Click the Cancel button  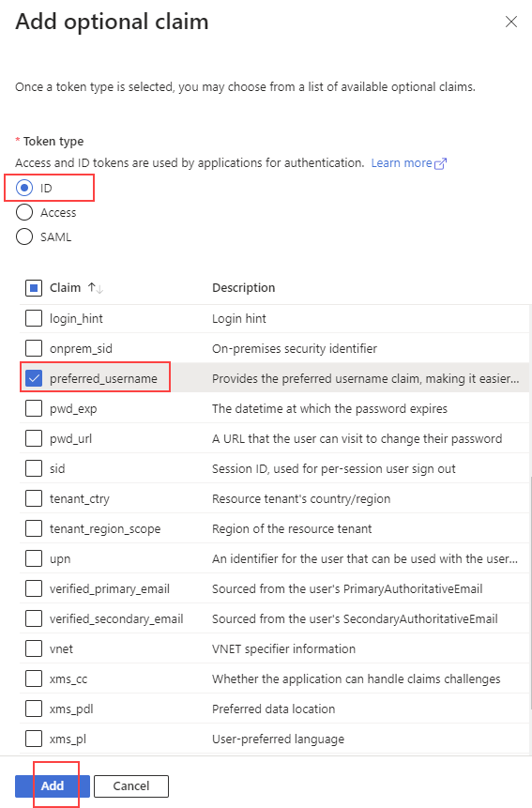(131, 785)
